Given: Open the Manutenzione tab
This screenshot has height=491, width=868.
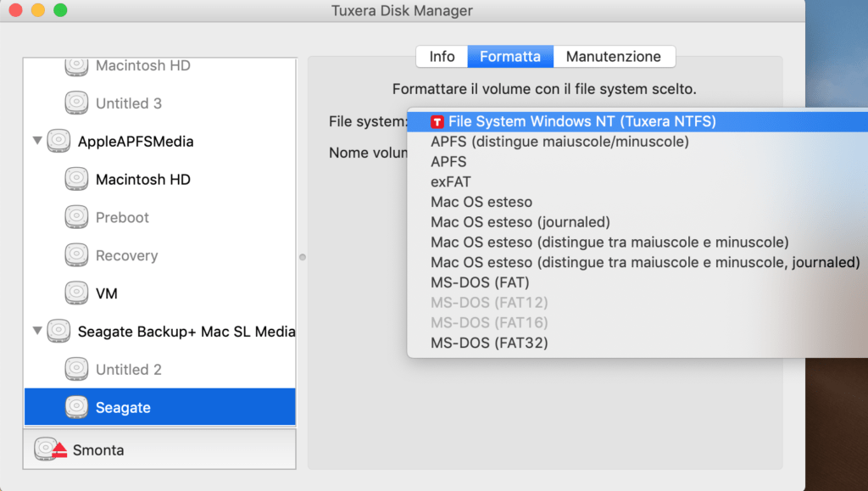Looking at the screenshot, I should [614, 57].
